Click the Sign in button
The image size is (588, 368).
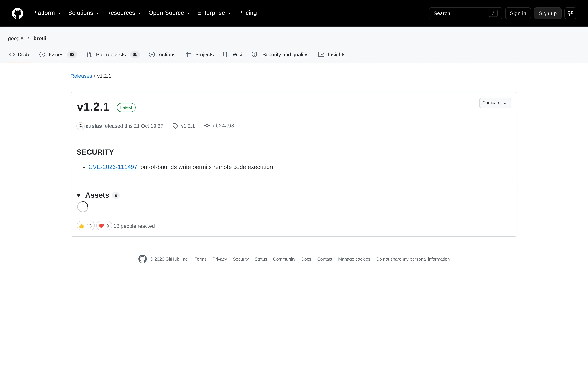[x=518, y=13]
